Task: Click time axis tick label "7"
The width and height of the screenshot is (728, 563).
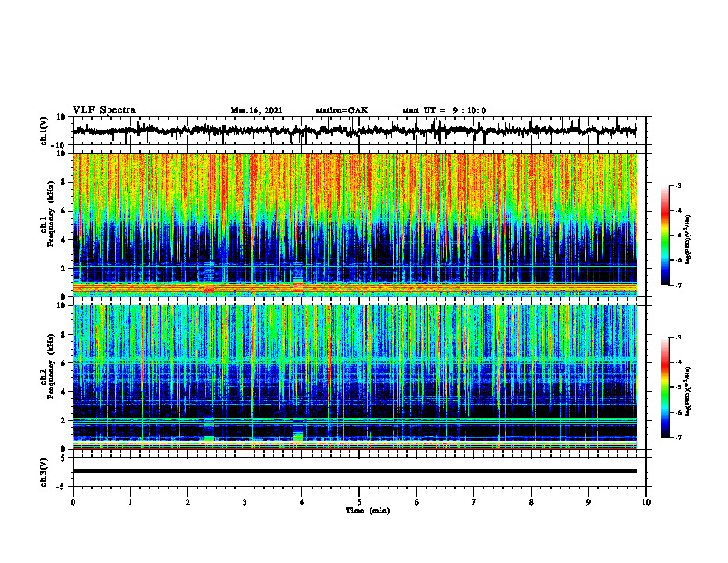Action: (474, 502)
